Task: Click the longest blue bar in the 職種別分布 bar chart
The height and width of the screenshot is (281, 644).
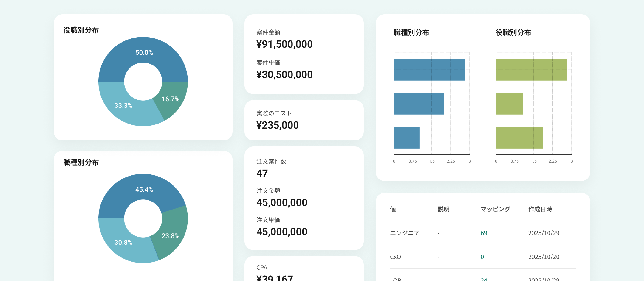Action: [429, 70]
